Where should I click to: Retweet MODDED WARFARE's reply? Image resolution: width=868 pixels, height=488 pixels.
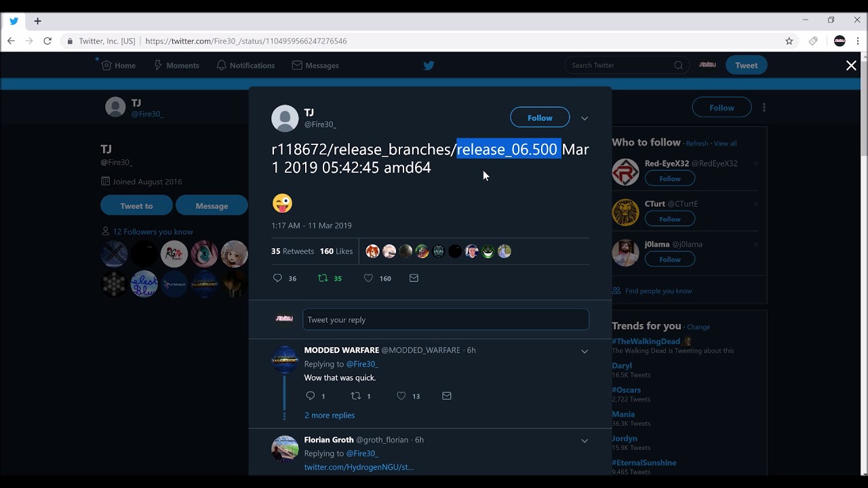(x=356, y=396)
